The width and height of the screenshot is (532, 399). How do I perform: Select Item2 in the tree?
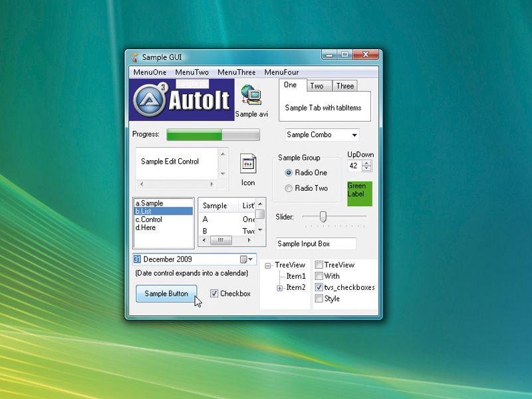coord(296,287)
